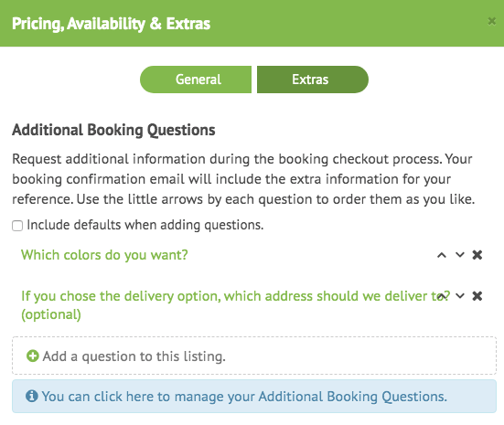Click the dashed add-question box area

254,356
